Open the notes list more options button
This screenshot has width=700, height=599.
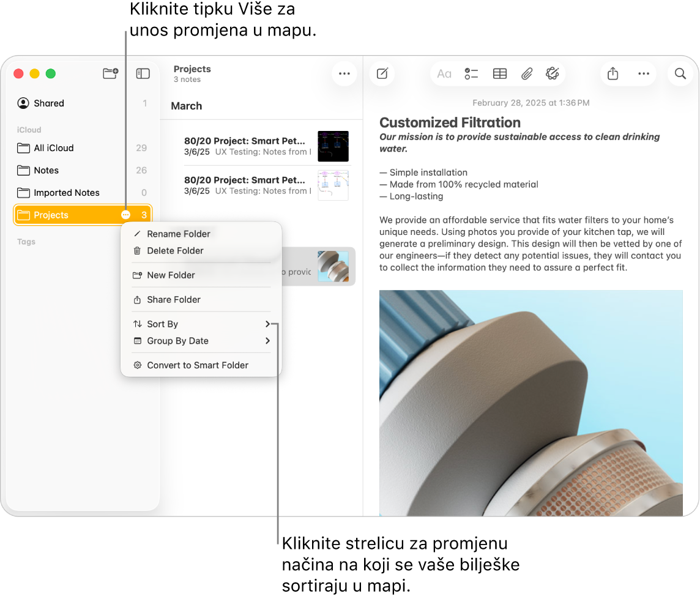coord(344,73)
